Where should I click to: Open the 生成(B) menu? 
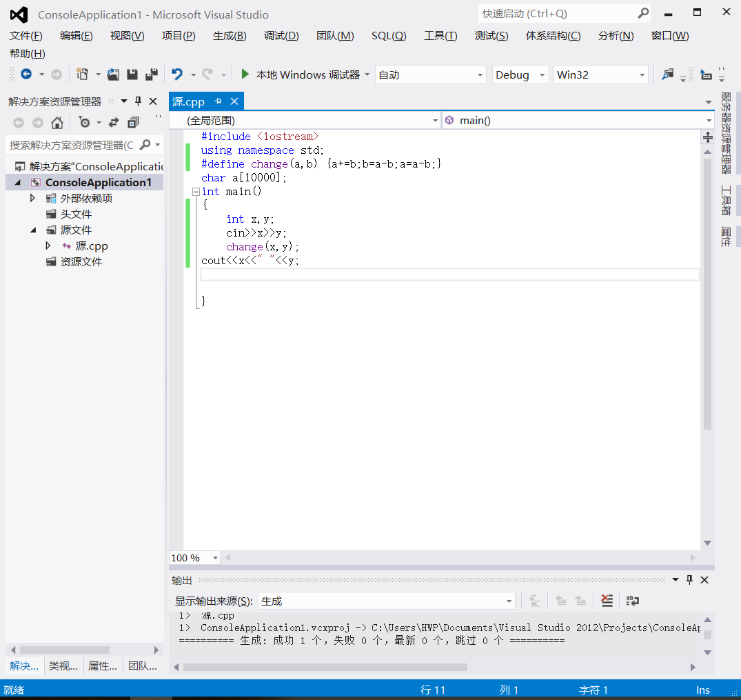pos(230,35)
